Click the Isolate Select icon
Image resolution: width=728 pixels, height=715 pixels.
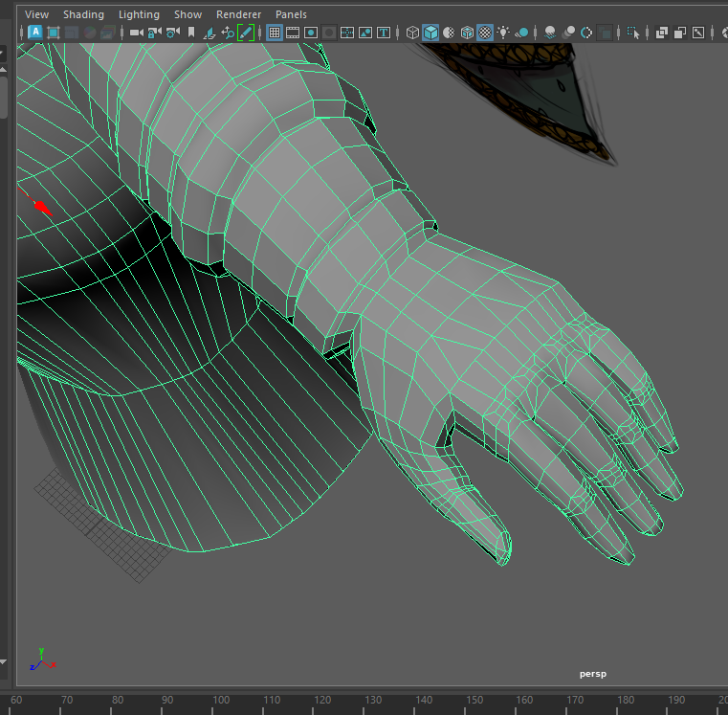(634, 33)
